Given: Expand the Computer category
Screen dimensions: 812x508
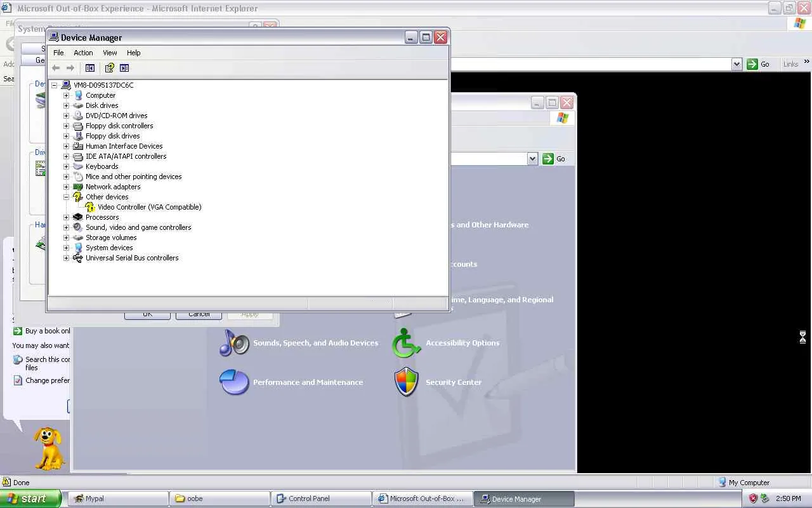Looking at the screenshot, I should [66, 95].
